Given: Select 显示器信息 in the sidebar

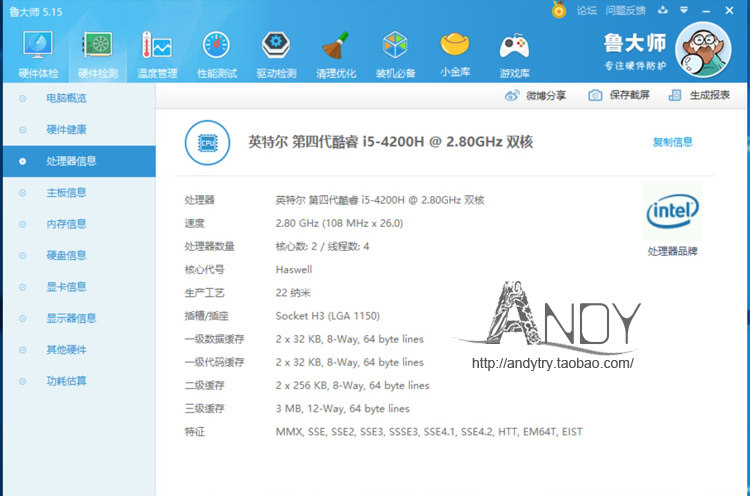Looking at the screenshot, I should pyautogui.click(x=79, y=318).
